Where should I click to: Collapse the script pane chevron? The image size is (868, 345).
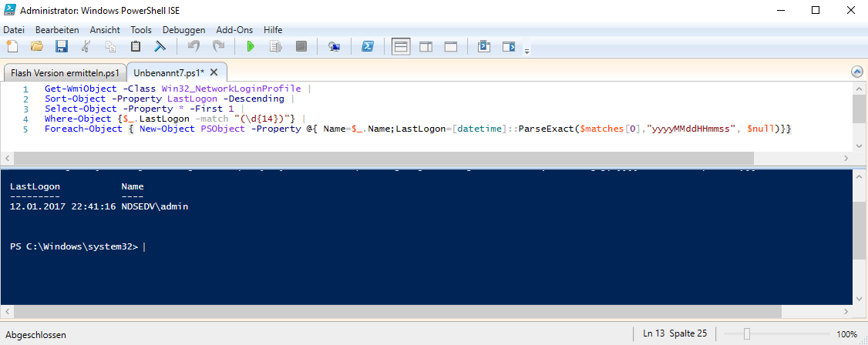856,72
